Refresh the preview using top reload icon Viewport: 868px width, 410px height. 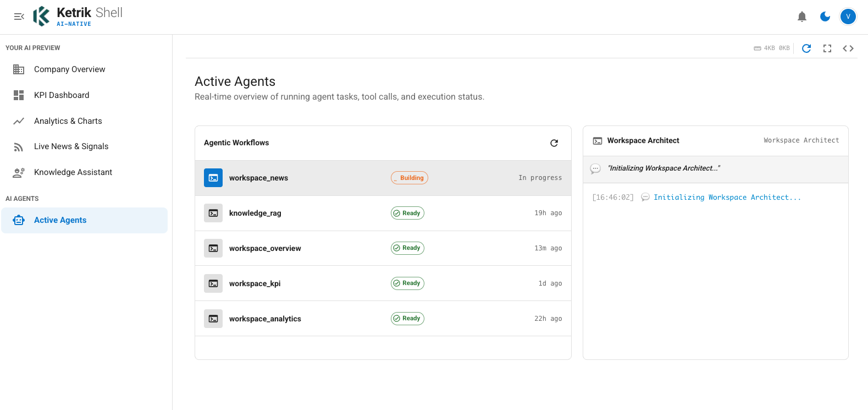[x=806, y=48]
